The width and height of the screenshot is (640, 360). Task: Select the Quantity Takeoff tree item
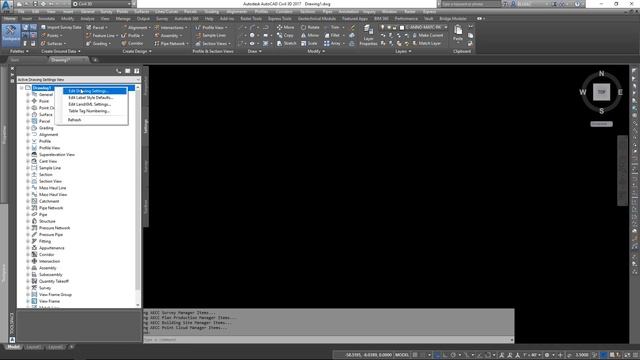tap(53, 282)
